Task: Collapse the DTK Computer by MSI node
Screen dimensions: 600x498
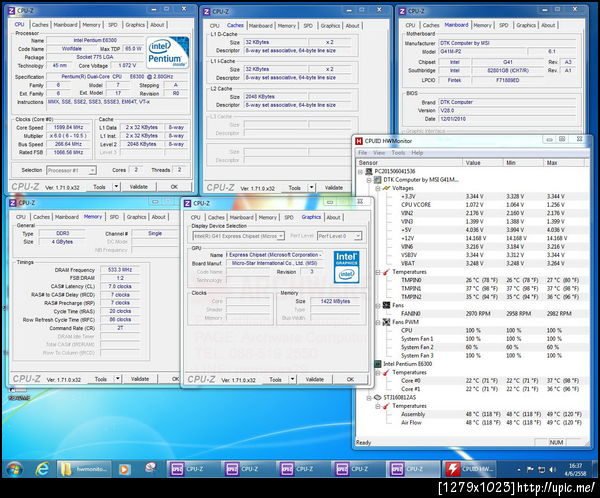Action: click(x=369, y=180)
